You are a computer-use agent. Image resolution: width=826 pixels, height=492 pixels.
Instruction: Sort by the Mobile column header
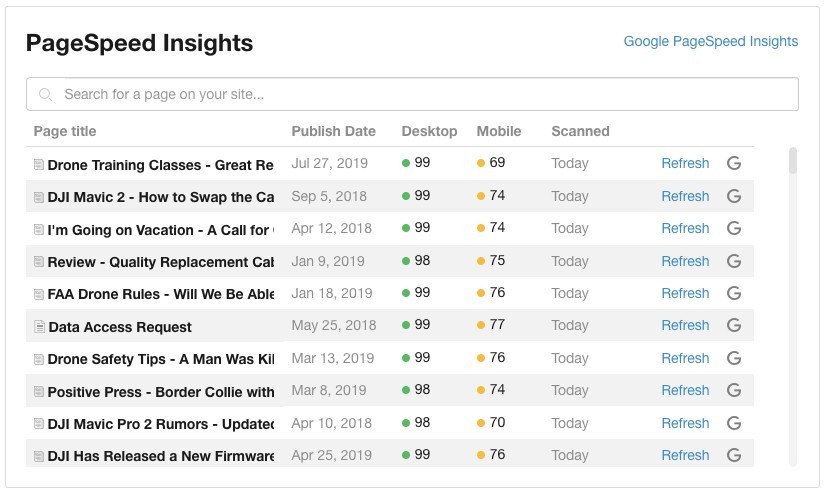[499, 131]
